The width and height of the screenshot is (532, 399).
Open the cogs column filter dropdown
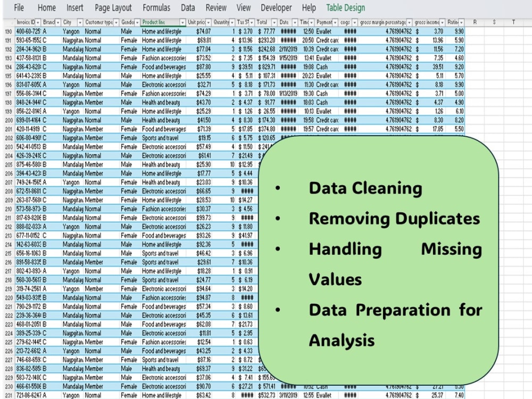pos(354,22)
